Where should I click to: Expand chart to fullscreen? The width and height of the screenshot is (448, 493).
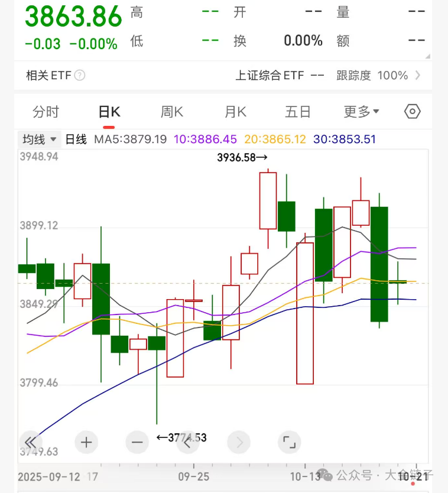pyautogui.click(x=289, y=442)
